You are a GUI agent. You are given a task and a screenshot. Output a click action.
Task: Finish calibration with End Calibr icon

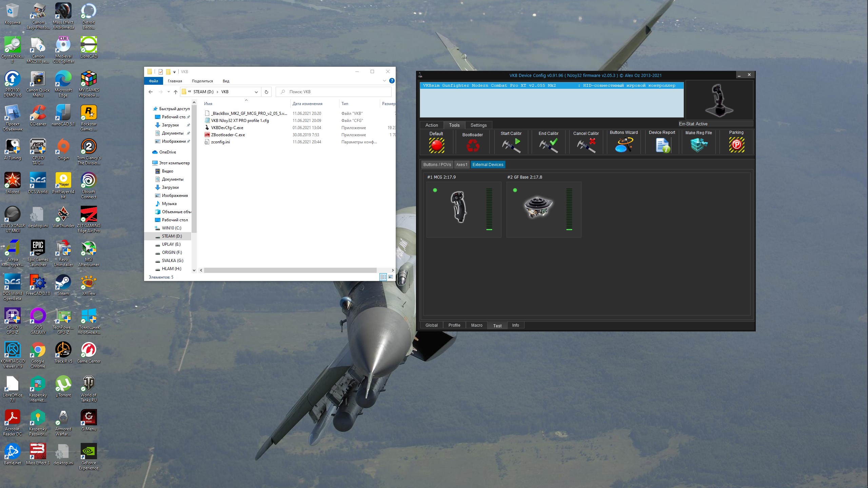tap(549, 146)
